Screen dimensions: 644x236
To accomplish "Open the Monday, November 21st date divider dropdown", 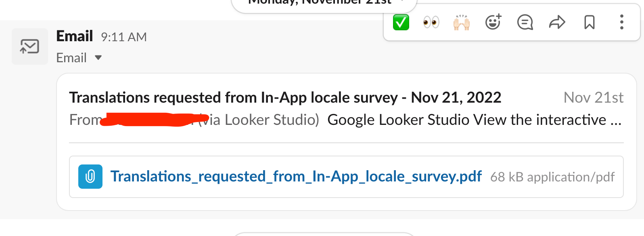I will 324,3.
